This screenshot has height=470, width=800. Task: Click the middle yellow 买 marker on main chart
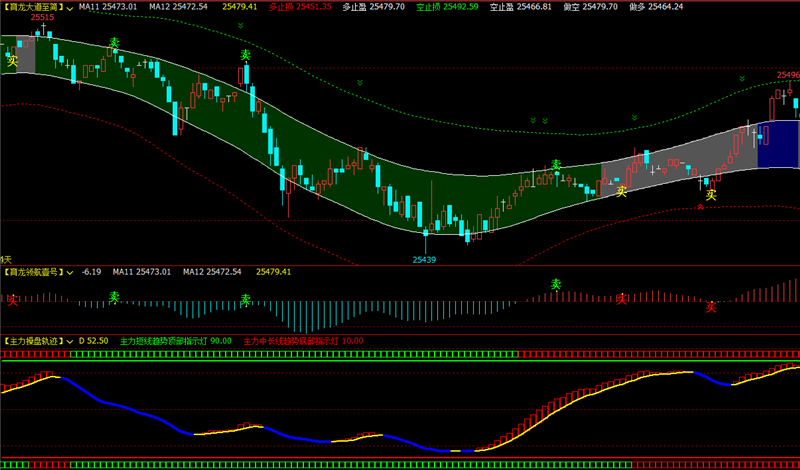pyautogui.click(x=621, y=192)
